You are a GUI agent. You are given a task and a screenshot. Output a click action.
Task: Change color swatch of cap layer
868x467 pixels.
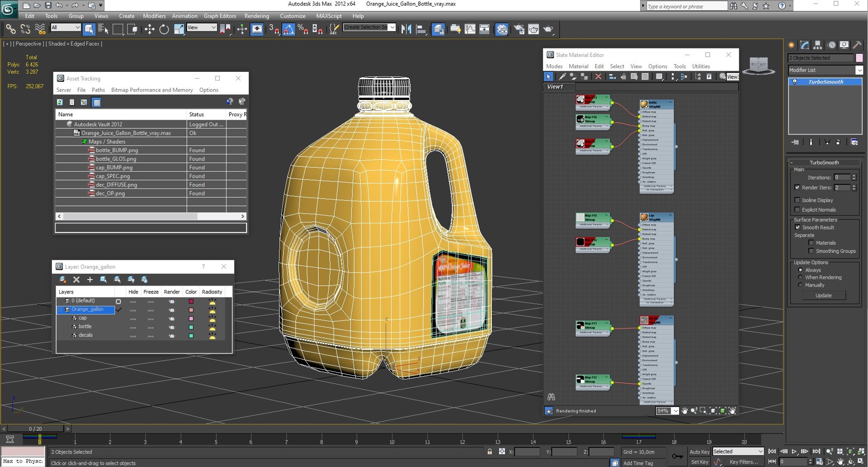tap(191, 318)
